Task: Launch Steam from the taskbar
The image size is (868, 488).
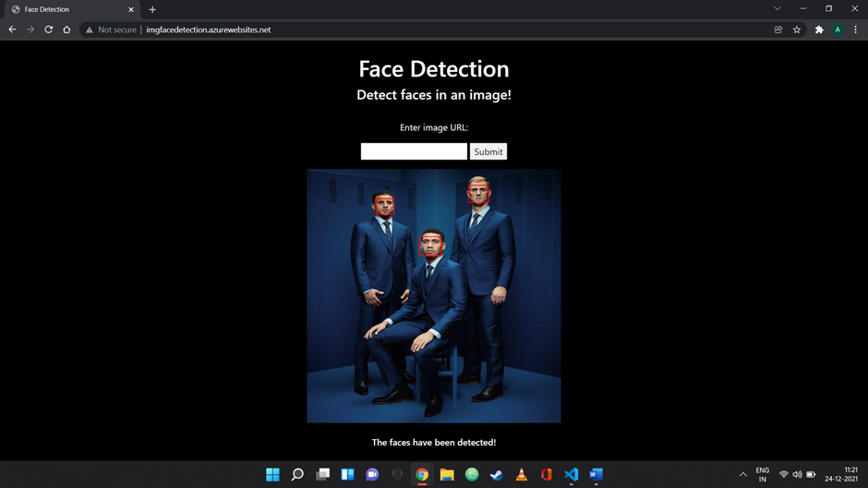Action: point(497,475)
